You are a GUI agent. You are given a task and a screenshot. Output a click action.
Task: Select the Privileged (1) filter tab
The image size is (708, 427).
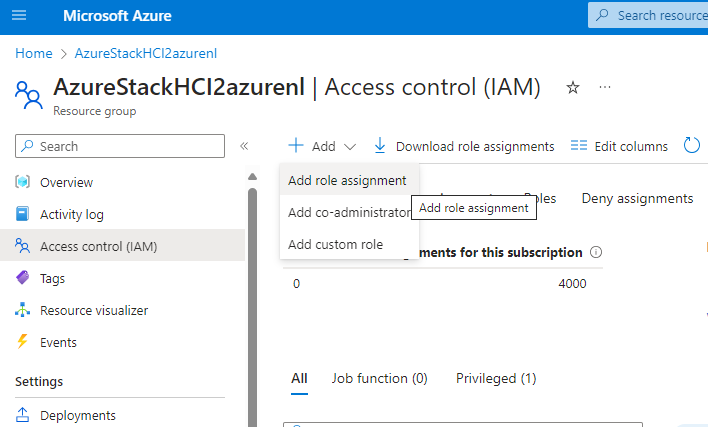click(496, 378)
